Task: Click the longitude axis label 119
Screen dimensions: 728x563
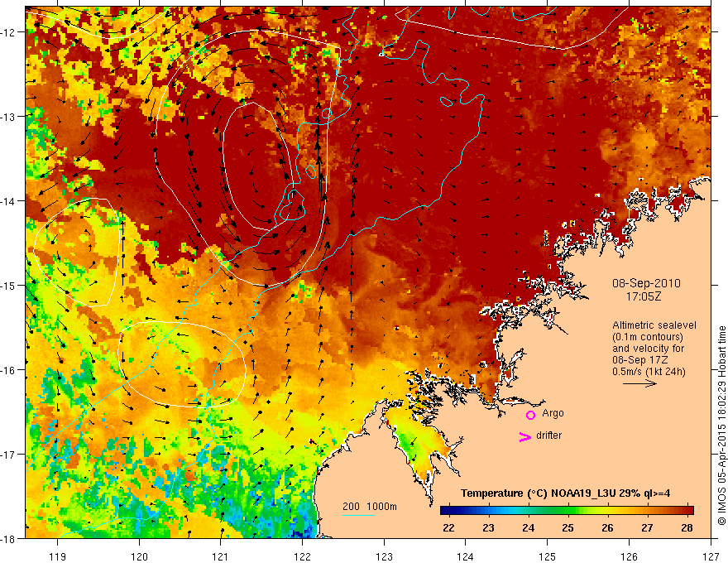Action: (x=58, y=556)
